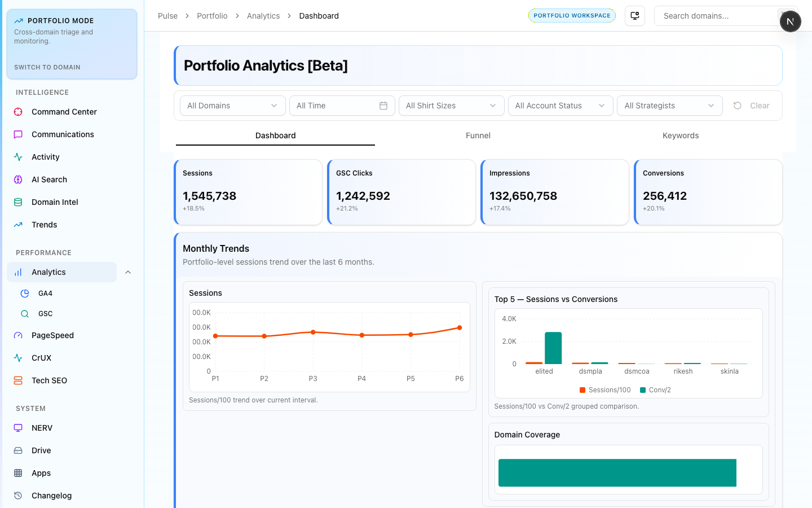Screen dimensions: 812x508
Task: Switch to the Keywords tab
Action: pyautogui.click(x=680, y=135)
